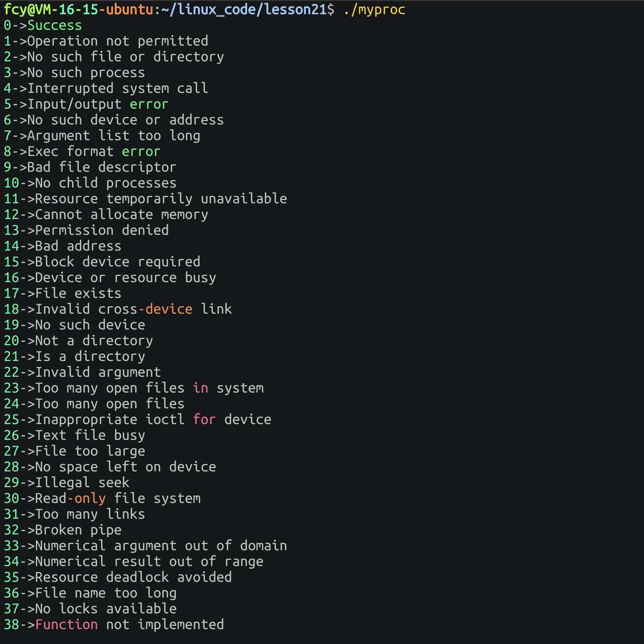The height and width of the screenshot is (644, 644).
Task: Click the line 'Resource deadlock avoided'
Action: (x=134, y=577)
